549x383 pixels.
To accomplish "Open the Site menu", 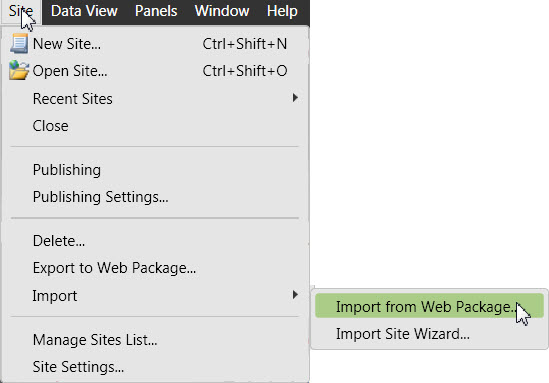I will click(21, 11).
